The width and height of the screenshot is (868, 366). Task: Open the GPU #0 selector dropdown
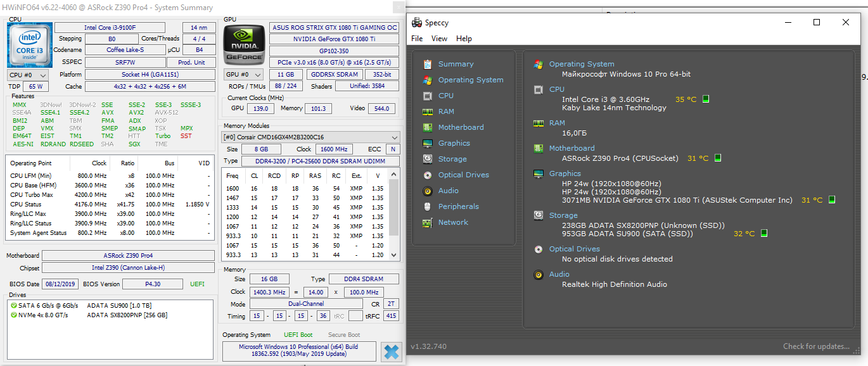pos(243,75)
